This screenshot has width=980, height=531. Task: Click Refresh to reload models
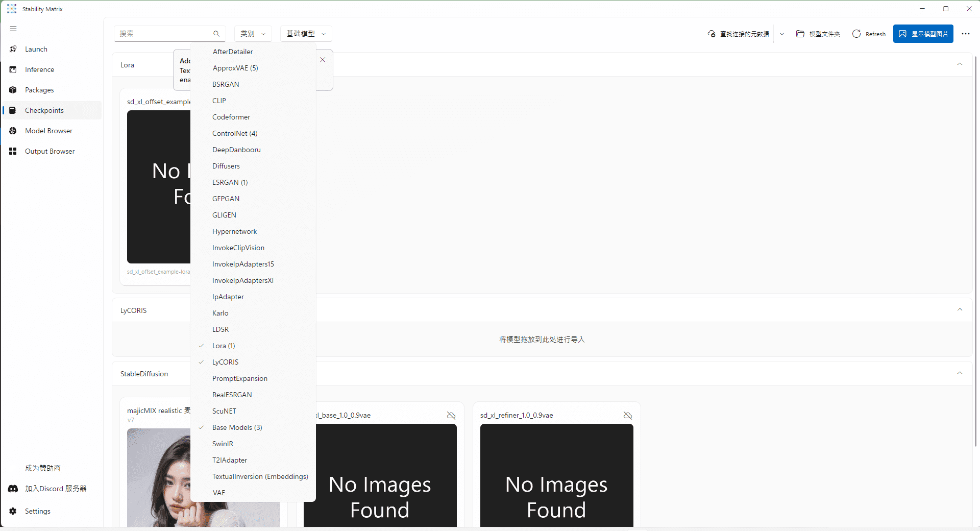point(869,34)
